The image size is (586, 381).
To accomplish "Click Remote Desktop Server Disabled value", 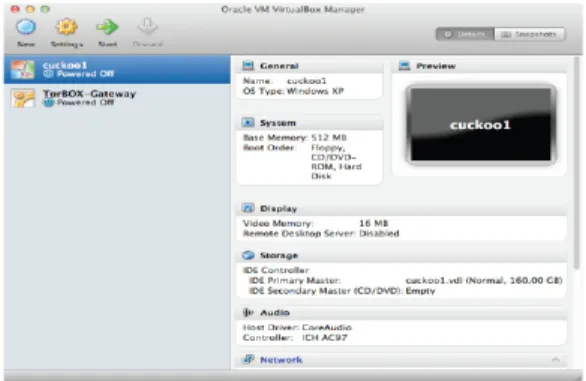I will coord(379,234).
